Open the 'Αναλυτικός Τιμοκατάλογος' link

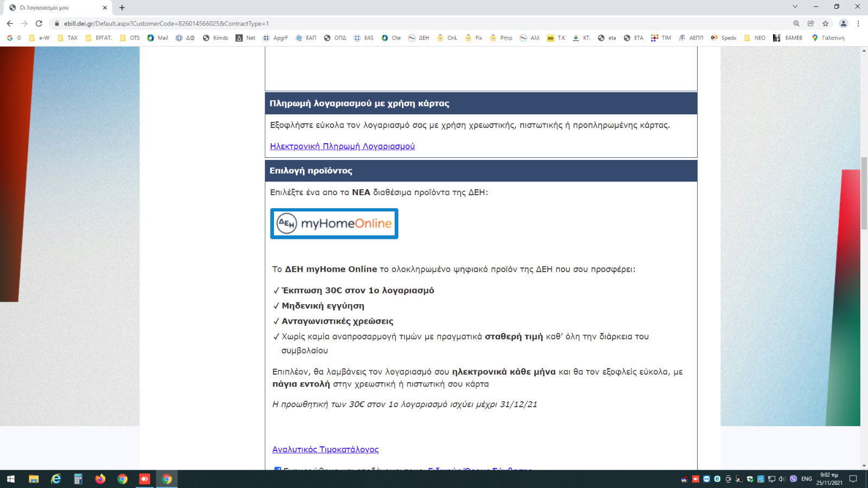[325, 450]
